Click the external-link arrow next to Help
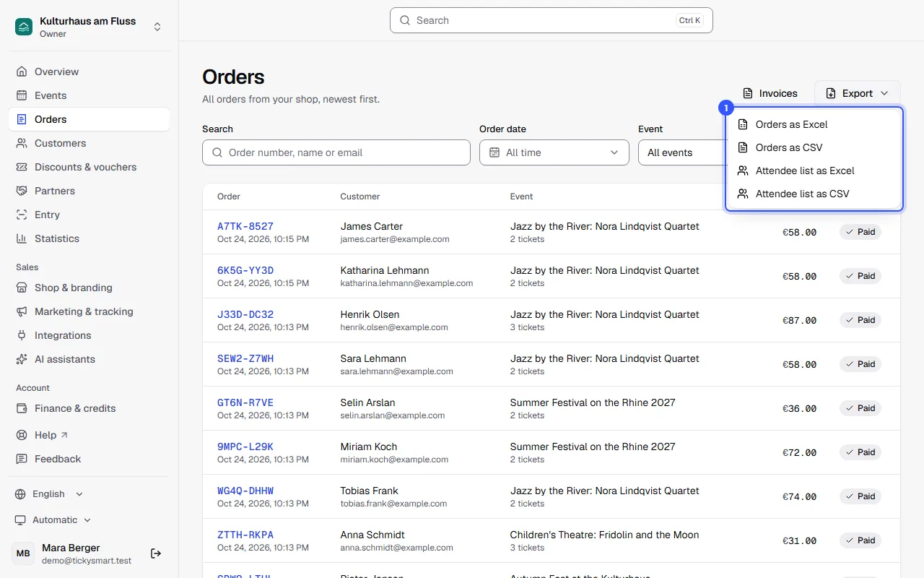This screenshot has height=578, width=924. [64, 435]
